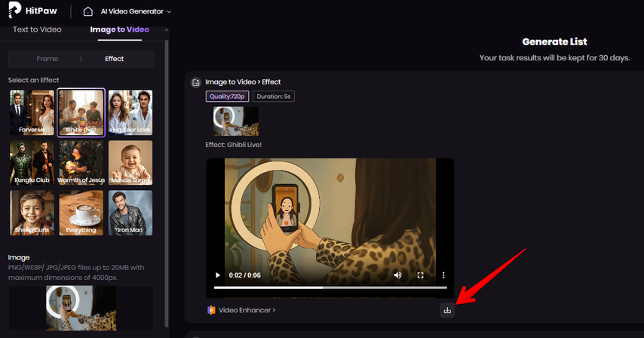
Task: Open the Video Enhancer link
Action: click(x=247, y=310)
